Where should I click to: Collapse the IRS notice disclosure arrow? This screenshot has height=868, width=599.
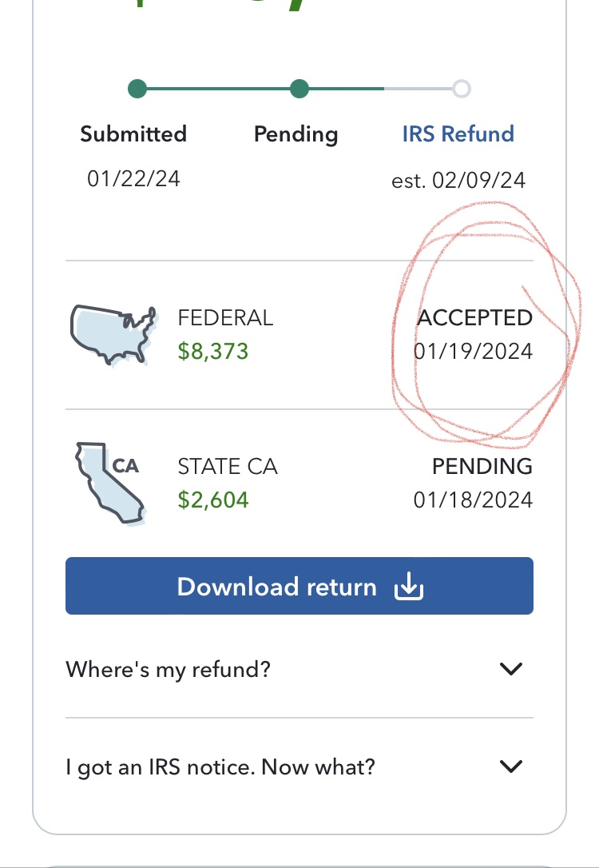pos(511,766)
